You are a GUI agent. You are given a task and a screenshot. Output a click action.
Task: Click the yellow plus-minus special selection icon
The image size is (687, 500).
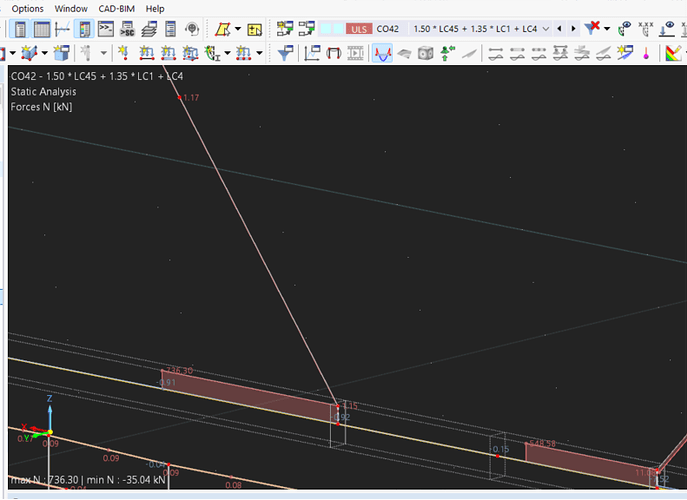255,29
